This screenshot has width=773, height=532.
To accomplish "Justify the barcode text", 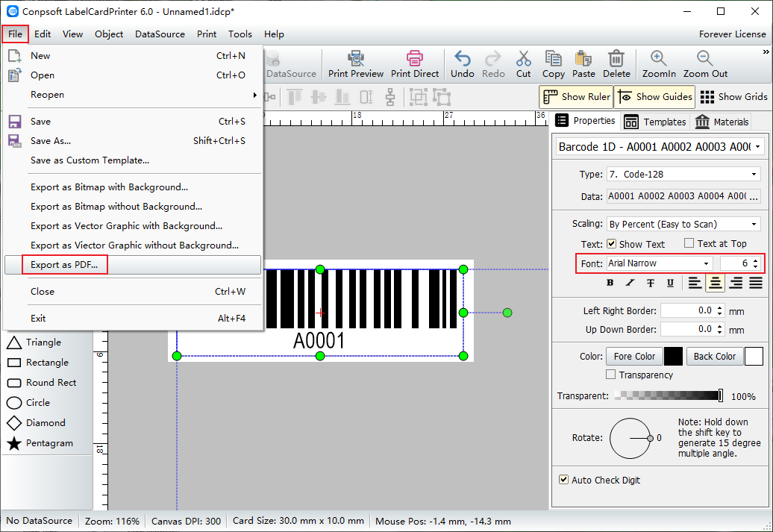I will (756, 283).
